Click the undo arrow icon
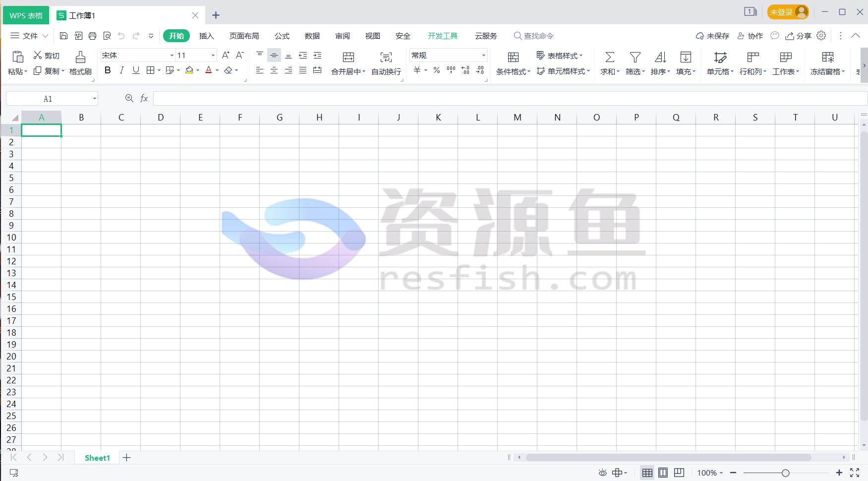Image resolution: width=868 pixels, height=481 pixels. click(x=121, y=36)
